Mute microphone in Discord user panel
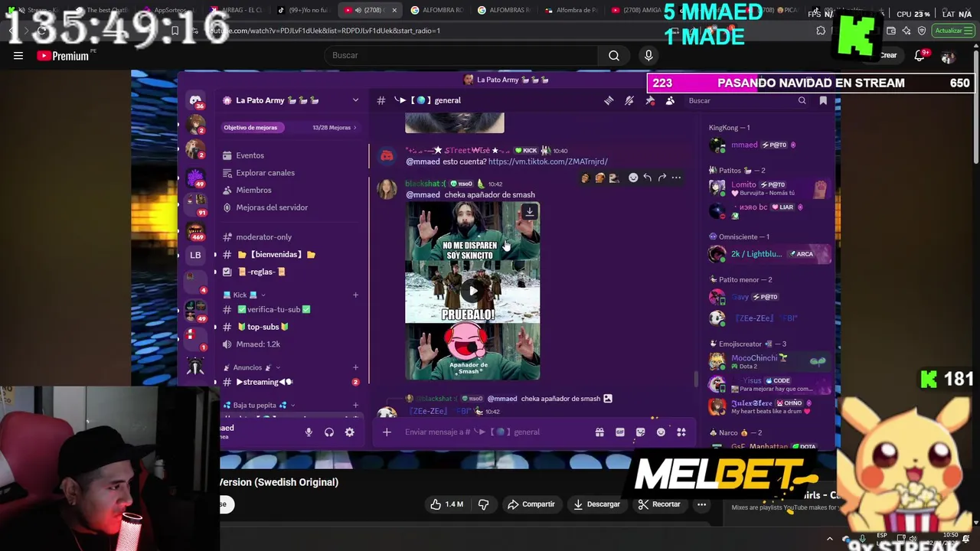This screenshot has height=551, width=980. 309,432
